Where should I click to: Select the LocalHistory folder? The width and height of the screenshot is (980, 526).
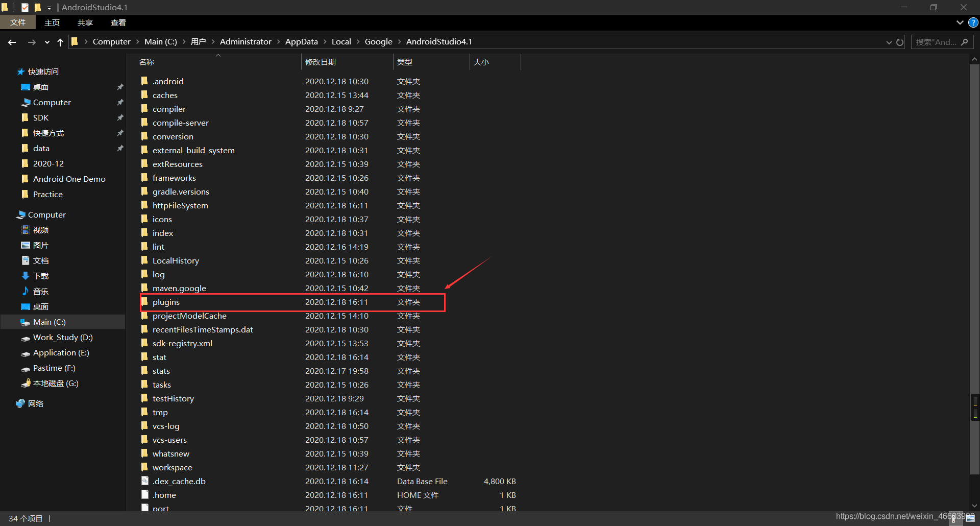coord(176,260)
